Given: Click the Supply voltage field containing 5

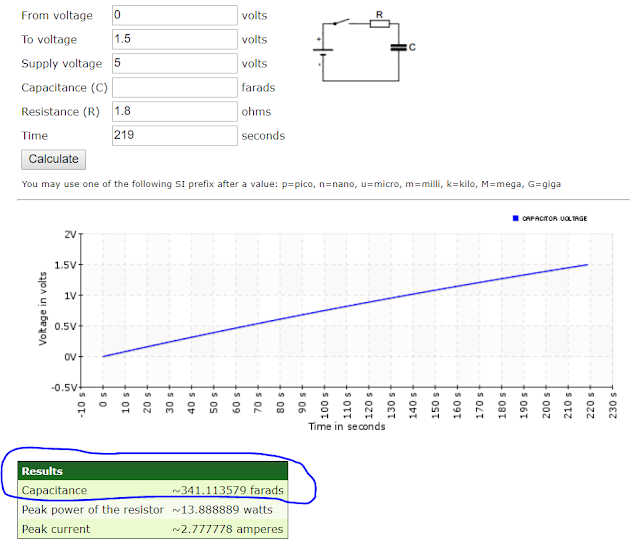Looking at the screenshot, I should (175, 64).
